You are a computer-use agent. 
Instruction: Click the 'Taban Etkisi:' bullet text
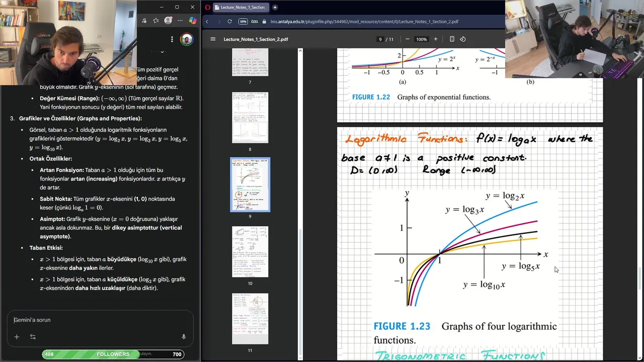click(46, 248)
